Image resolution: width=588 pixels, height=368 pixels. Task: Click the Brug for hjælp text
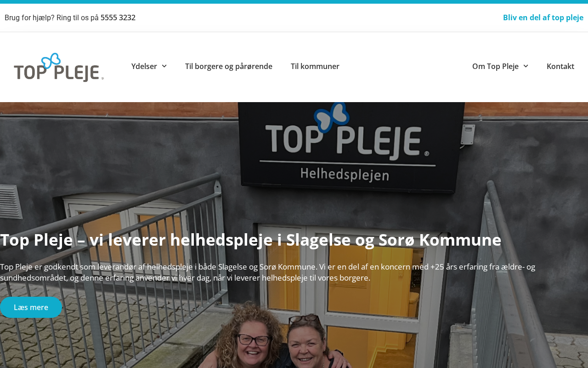point(52,17)
